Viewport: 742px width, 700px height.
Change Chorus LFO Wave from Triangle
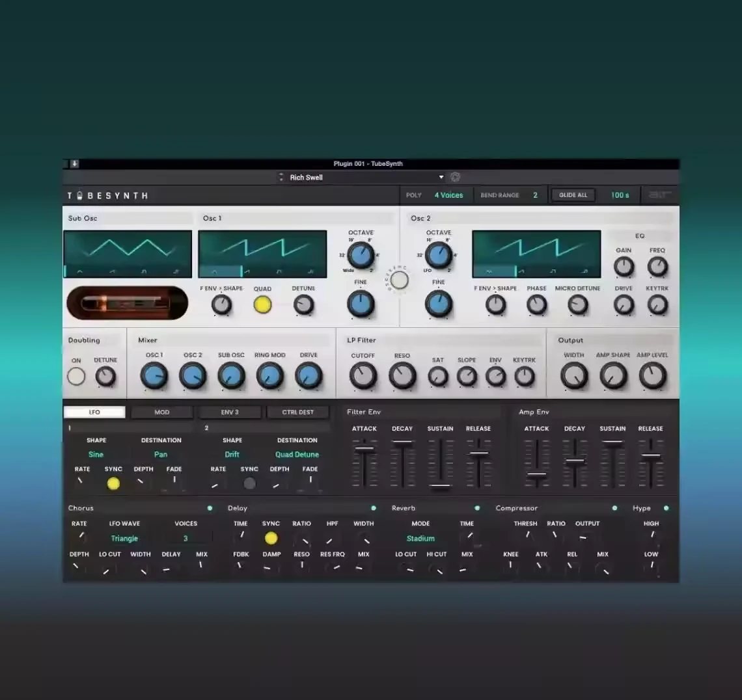[124, 538]
